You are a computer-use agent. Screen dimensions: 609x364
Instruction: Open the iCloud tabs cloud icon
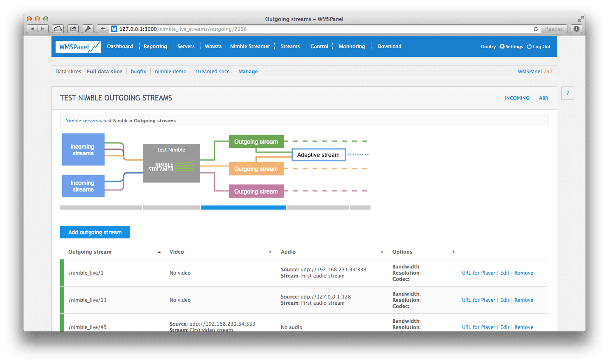[x=58, y=29]
